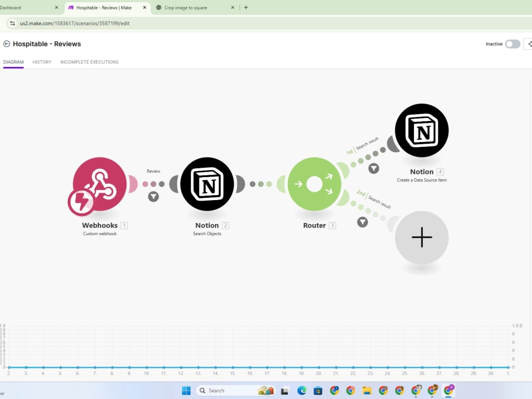Open the Webhooks custom webhook module
This screenshot has width=532, height=399.
(x=100, y=184)
